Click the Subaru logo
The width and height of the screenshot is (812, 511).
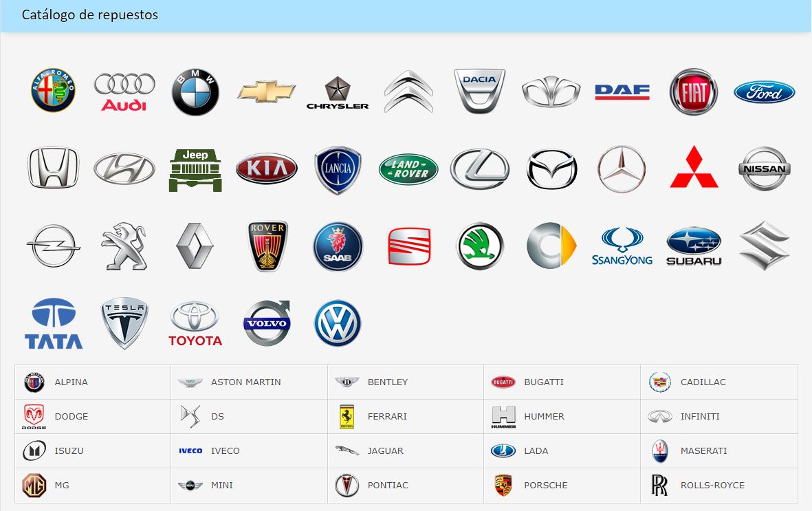pyautogui.click(x=694, y=246)
